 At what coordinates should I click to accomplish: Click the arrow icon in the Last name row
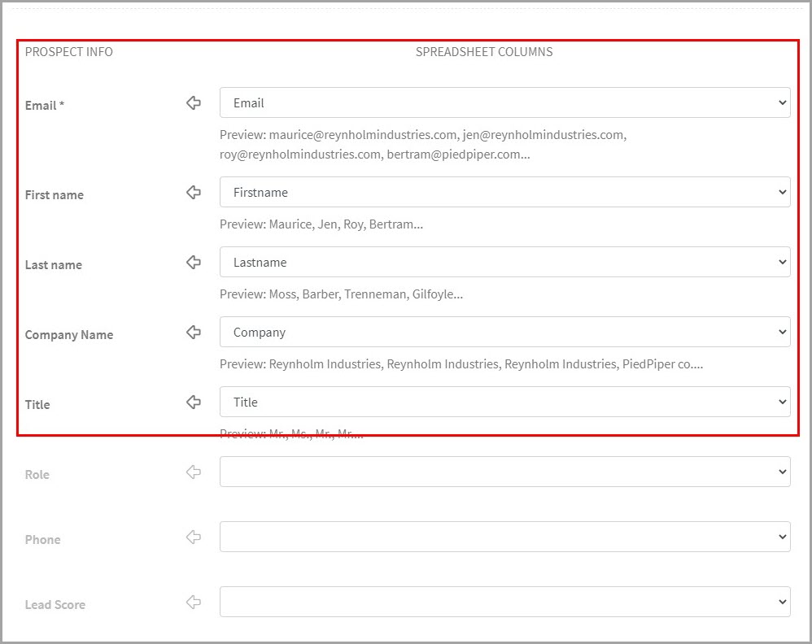(194, 263)
